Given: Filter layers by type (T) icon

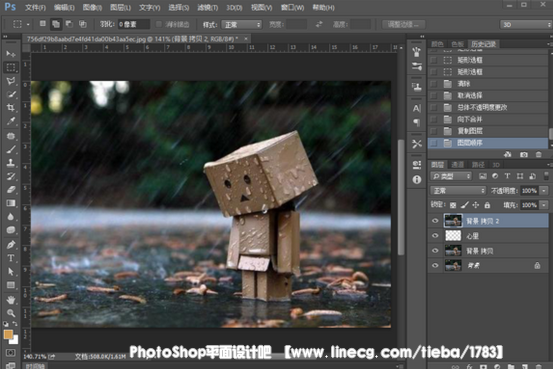Looking at the screenshot, I should click(507, 176).
